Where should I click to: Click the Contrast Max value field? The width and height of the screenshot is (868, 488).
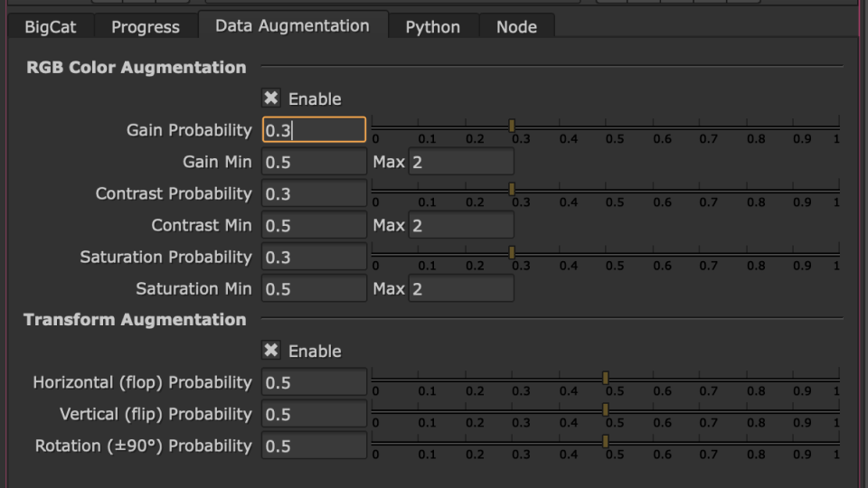461,225
